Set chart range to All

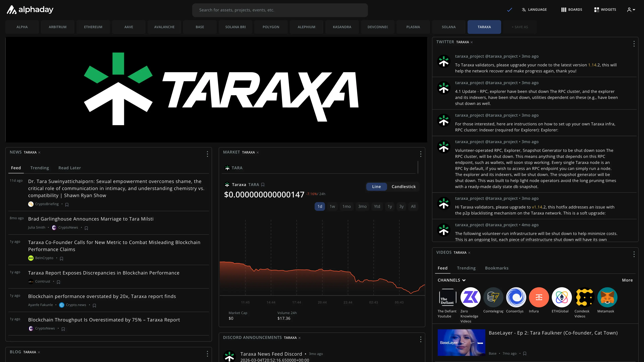click(x=413, y=206)
